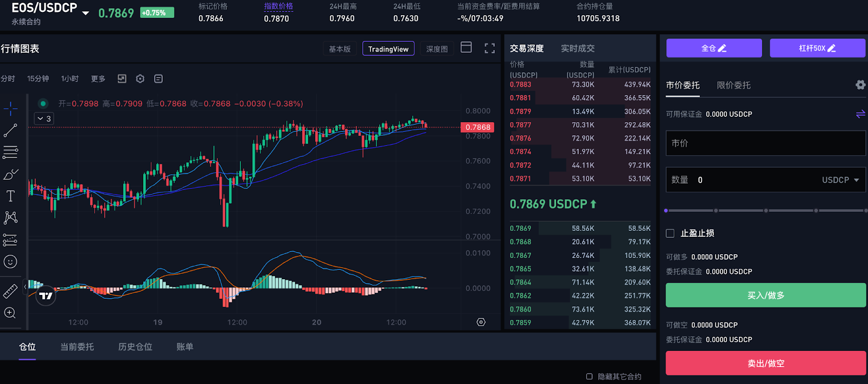
Task: Set quantity slider to the three-quarter mark
Action: pyautogui.click(x=816, y=210)
